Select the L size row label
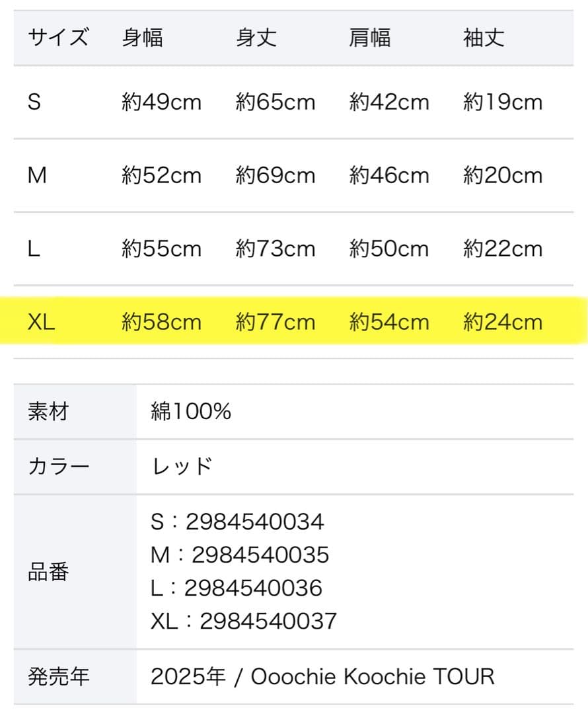The height and width of the screenshot is (714, 588). [34, 249]
